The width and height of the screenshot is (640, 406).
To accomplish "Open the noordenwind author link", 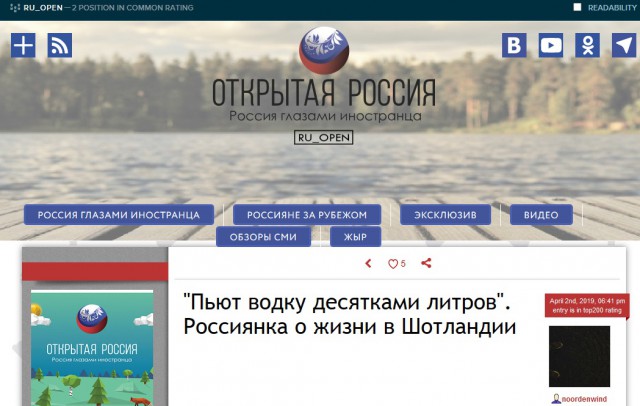I will [584, 399].
